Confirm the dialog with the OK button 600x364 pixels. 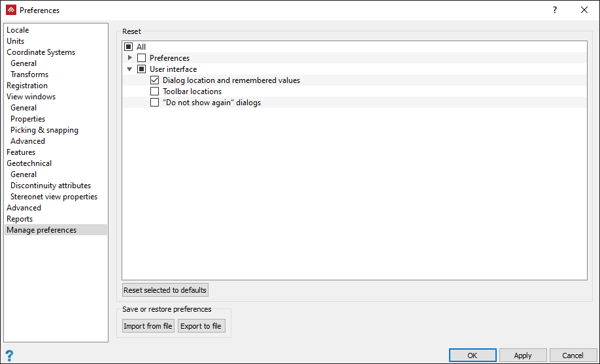(472, 356)
